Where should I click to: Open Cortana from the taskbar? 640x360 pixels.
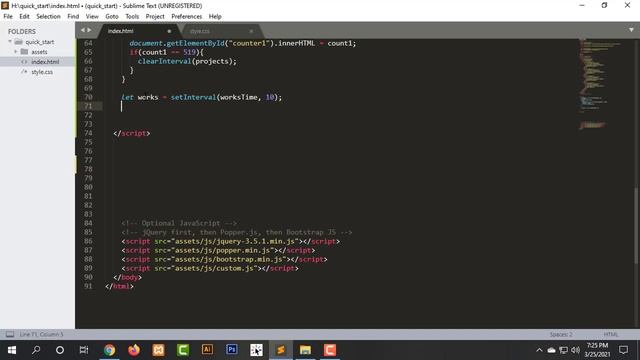tap(60, 350)
